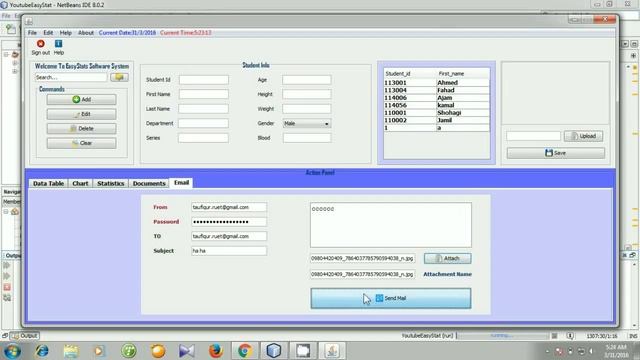Open Internet Explorer from the taskbar
This screenshot has width=640, height=360.
pyautogui.click(x=42, y=351)
